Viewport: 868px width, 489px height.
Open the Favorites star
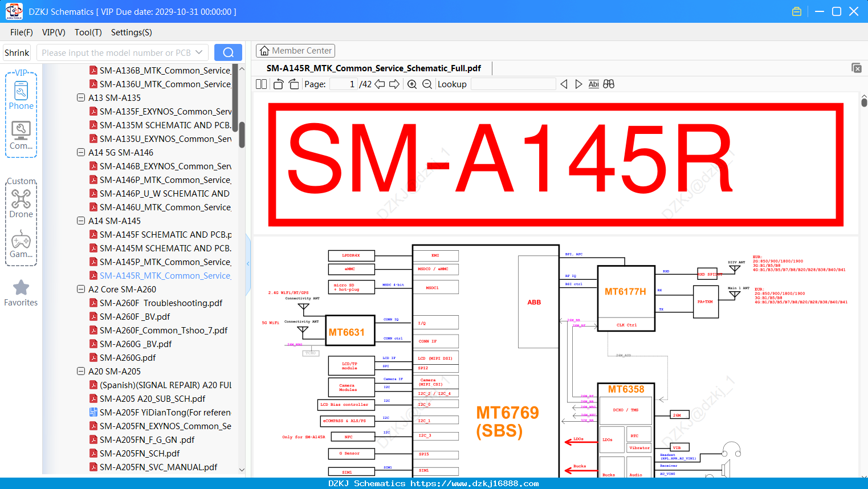pos(21,293)
